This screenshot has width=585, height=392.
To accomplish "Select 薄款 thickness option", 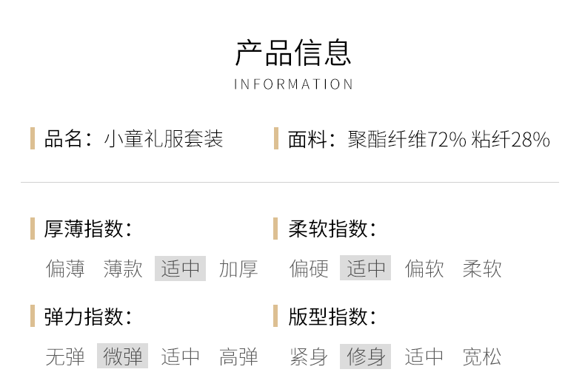I will tap(123, 268).
